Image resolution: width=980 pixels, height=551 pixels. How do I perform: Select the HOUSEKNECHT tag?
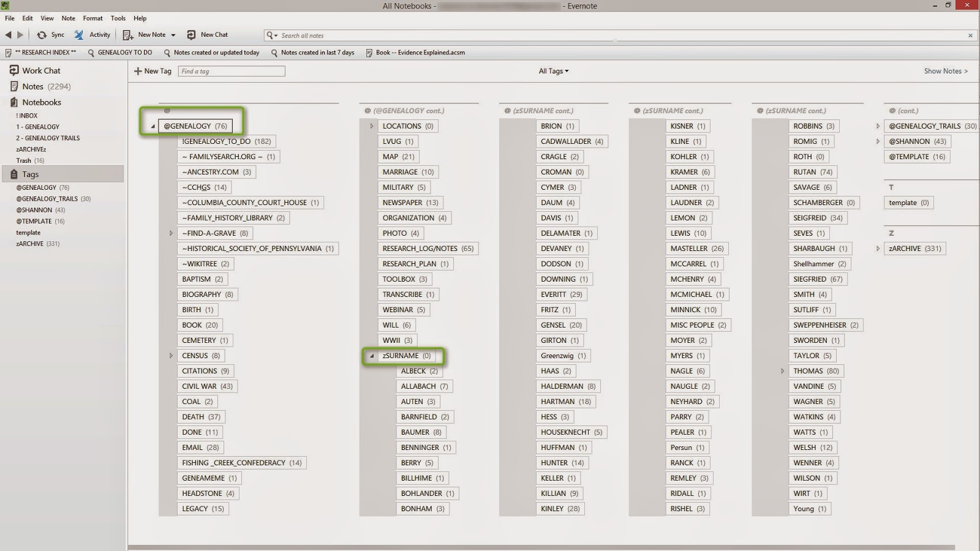coord(571,432)
